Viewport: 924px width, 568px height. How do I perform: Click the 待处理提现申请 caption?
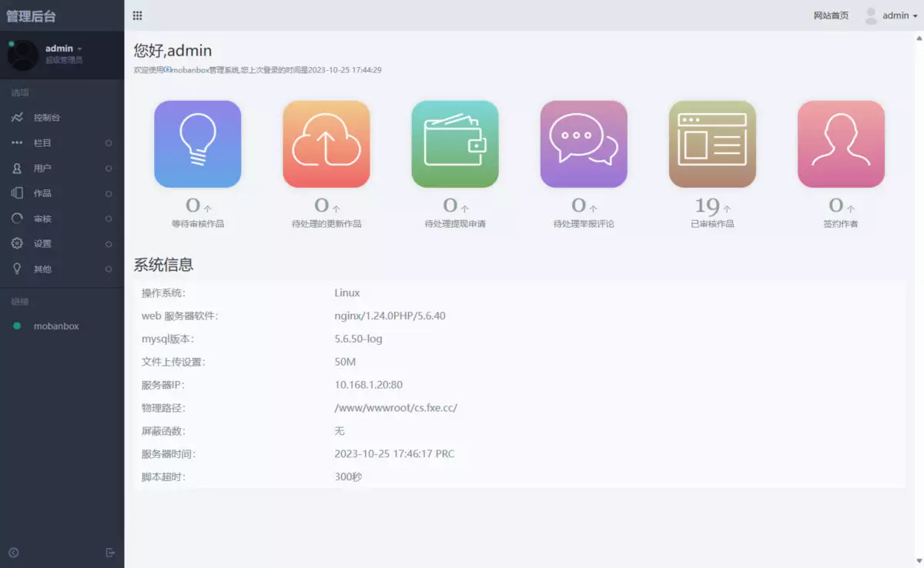click(455, 224)
